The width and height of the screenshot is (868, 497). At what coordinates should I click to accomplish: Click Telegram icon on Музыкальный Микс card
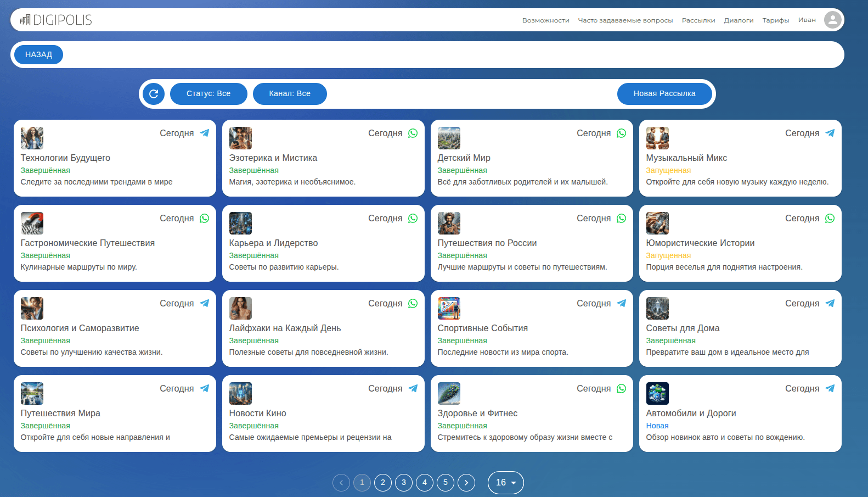pyautogui.click(x=830, y=133)
